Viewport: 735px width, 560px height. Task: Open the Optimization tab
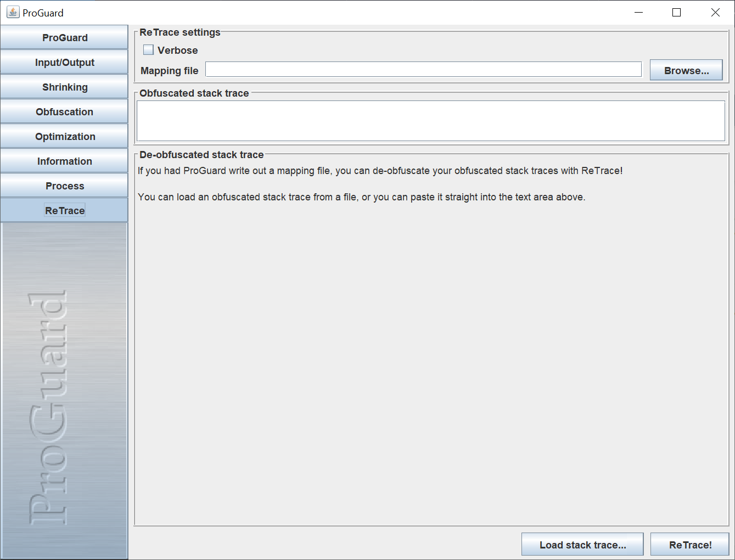click(x=64, y=136)
